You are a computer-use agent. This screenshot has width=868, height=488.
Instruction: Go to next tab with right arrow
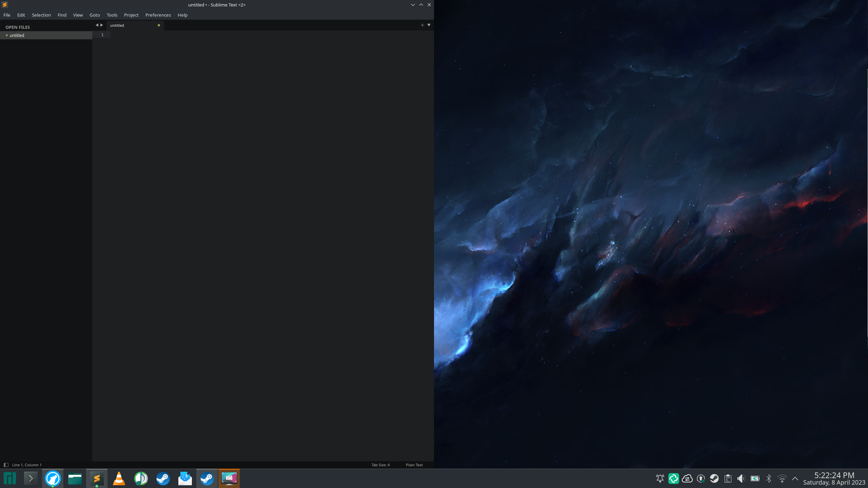tap(102, 25)
